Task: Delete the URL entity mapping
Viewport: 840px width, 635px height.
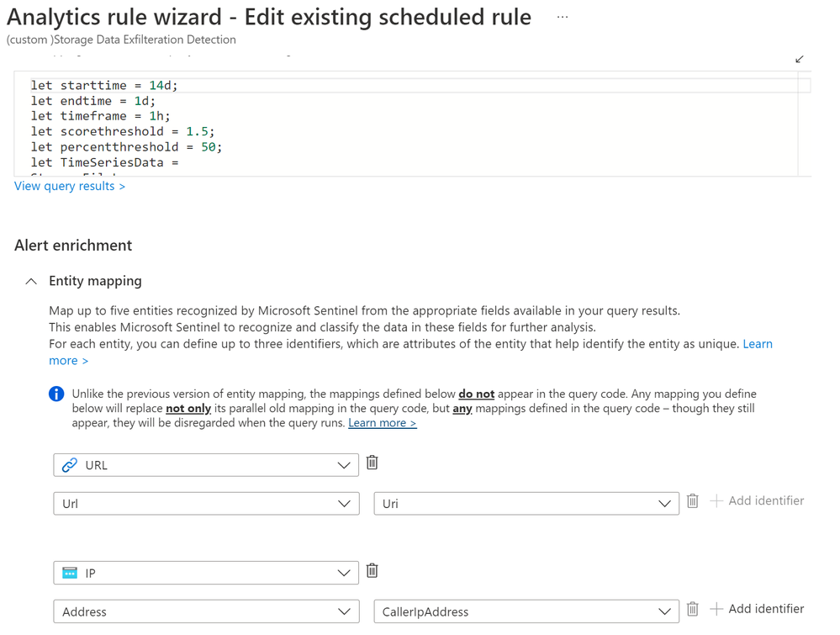Action: (372, 463)
